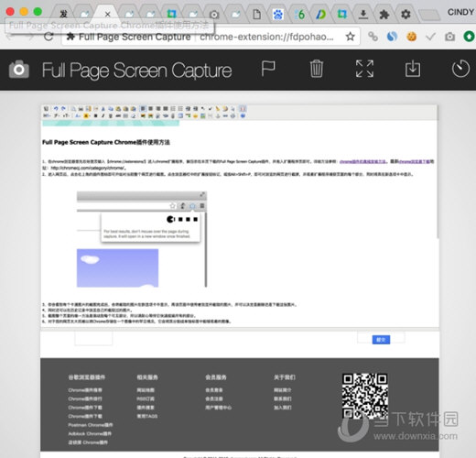Image resolution: width=476 pixels, height=458 pixels.
Task: Switch to the green 6 icon tab
Action: pos(299,14)
